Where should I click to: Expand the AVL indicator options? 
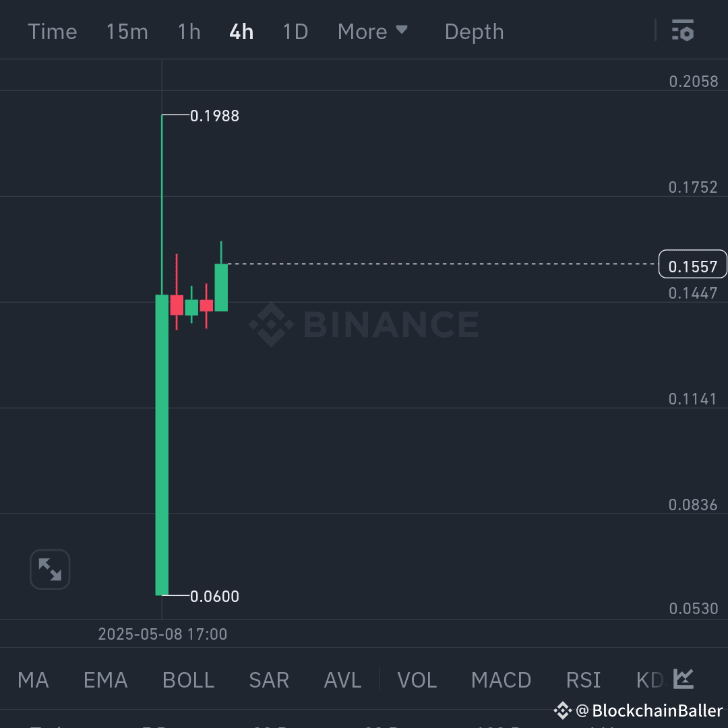pyautogui.click(x=342, y=680)
